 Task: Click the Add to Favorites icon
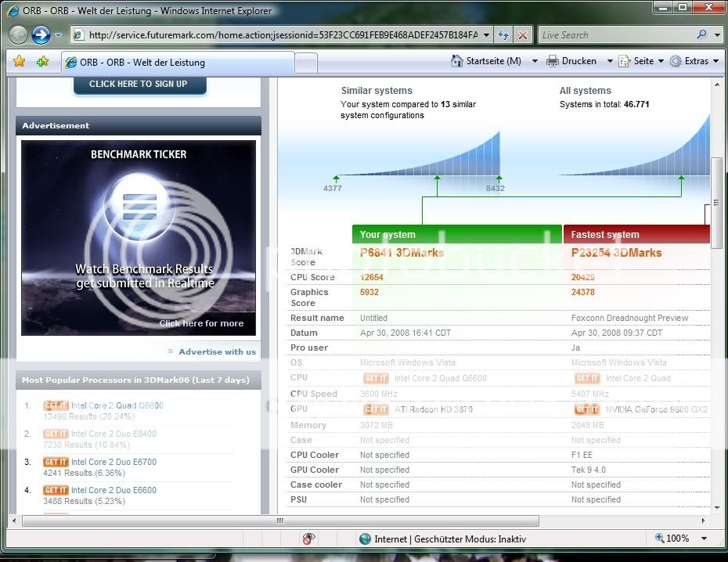[42, 61]
